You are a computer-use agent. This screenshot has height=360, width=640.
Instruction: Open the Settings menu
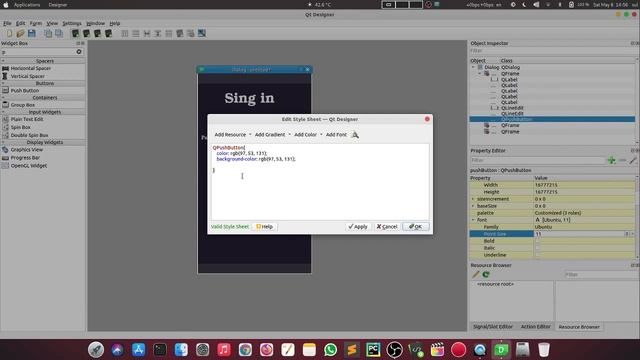(x=72, y=23)
